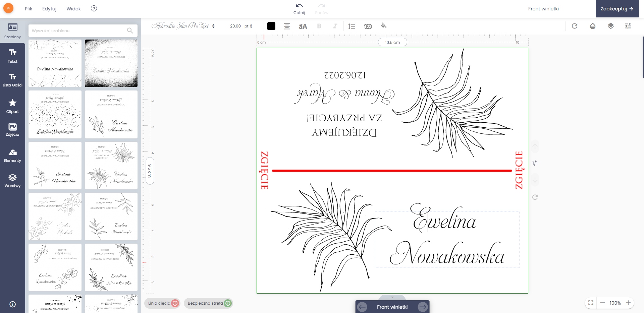Select the lower palm leaf graphic
The width and height of the screenshot is (644, 313).
coord(331,237)
